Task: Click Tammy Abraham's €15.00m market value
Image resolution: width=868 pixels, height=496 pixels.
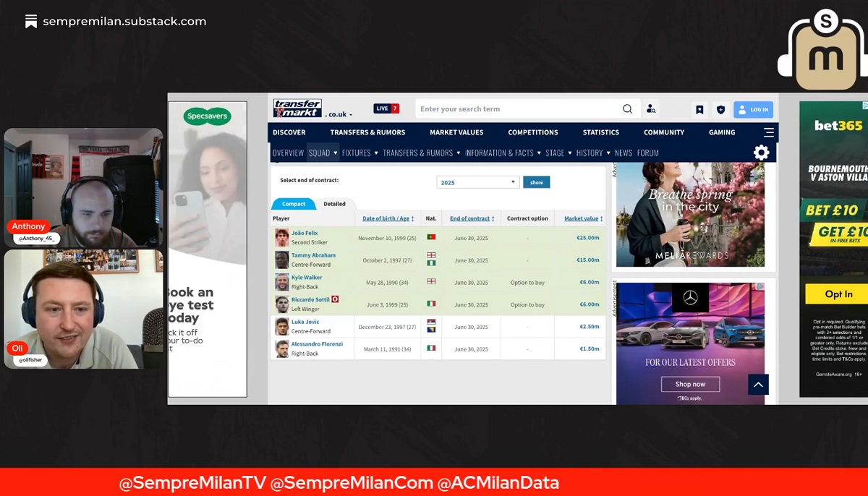Action: pyautogui.click(x=588, y=260)
